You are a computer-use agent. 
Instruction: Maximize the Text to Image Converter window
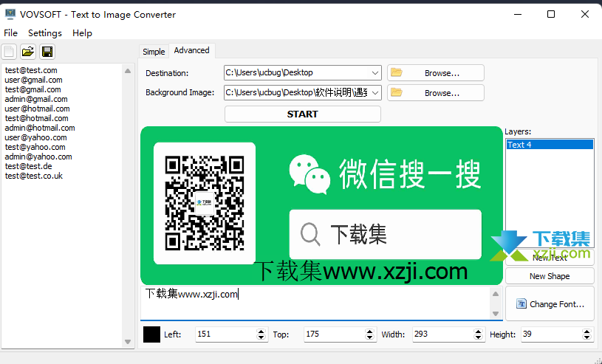pos(551,14)
